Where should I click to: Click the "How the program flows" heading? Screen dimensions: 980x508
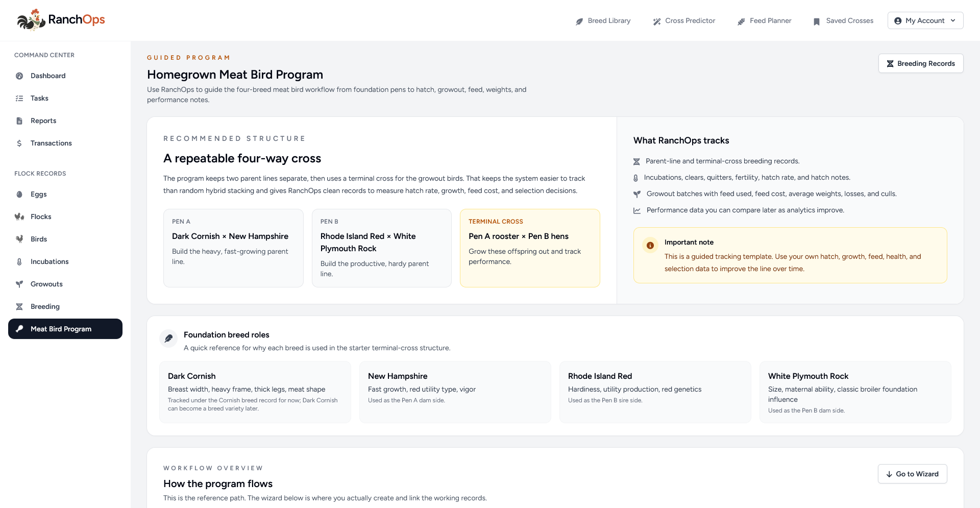click(x=218, y=483)
